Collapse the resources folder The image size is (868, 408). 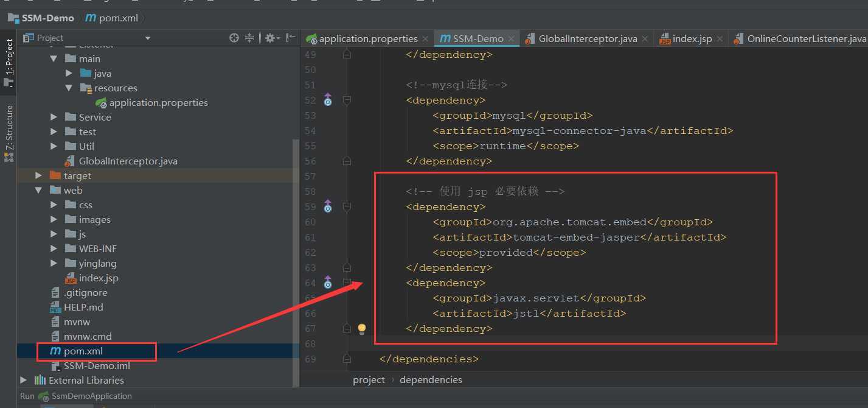tap(69, 88)
